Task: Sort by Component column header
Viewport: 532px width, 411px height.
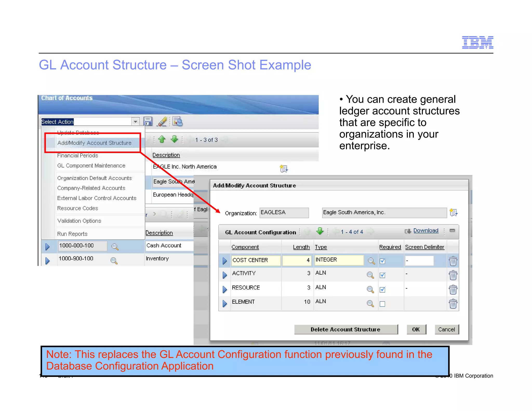Action: [245, 247]
